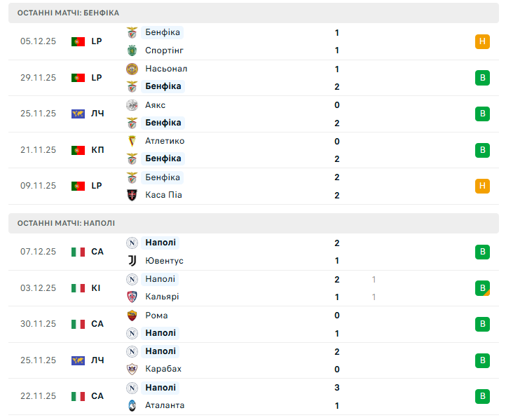Image resolution: width=506 pixels, height=420 pixels.
Task: Click the draw badge for Benfica–Sporting match
Action: tap(482, 41)
